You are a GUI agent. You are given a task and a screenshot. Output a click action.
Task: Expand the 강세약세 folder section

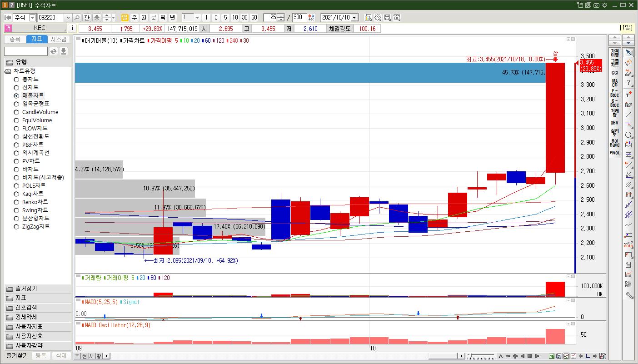(x=38, y=317)
